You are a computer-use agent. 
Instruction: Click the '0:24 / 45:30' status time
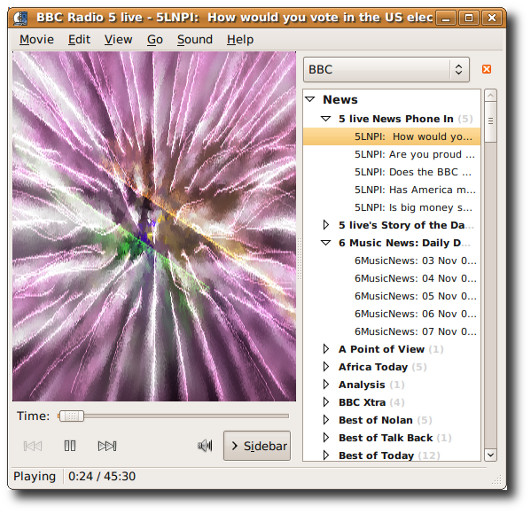click(102, 476)
